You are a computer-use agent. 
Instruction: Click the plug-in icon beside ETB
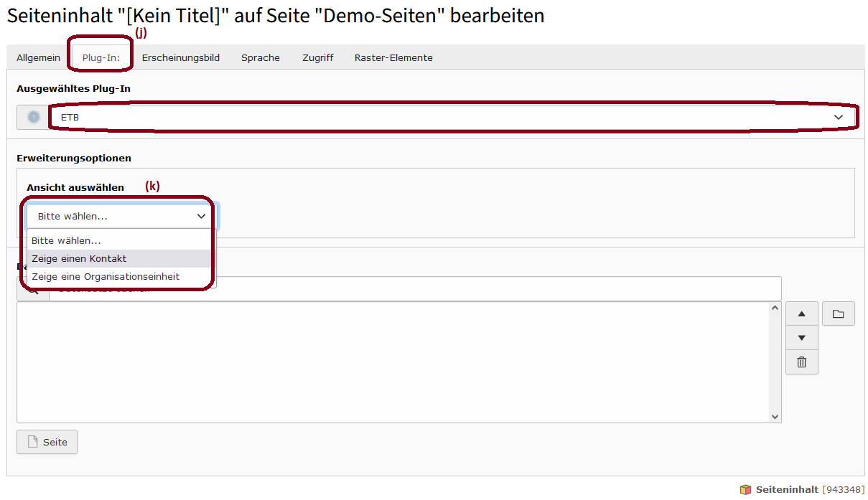(33, 117)
